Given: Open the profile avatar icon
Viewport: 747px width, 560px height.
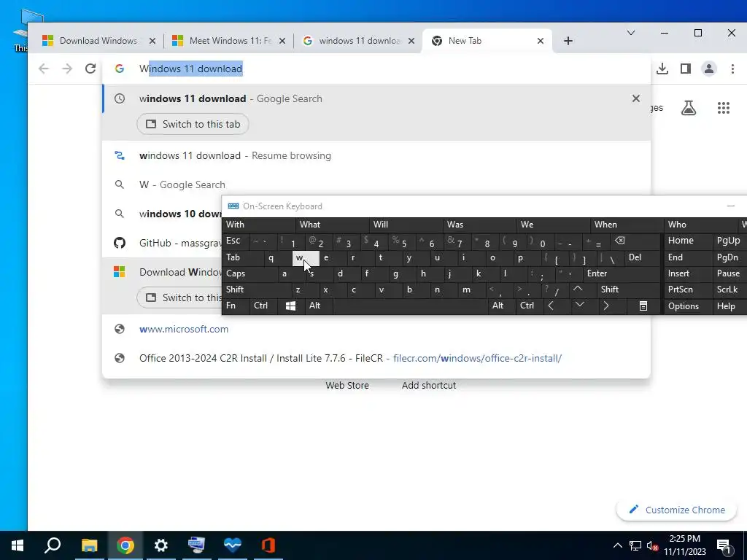Looking at the screenshot, I should pos(709,69).
